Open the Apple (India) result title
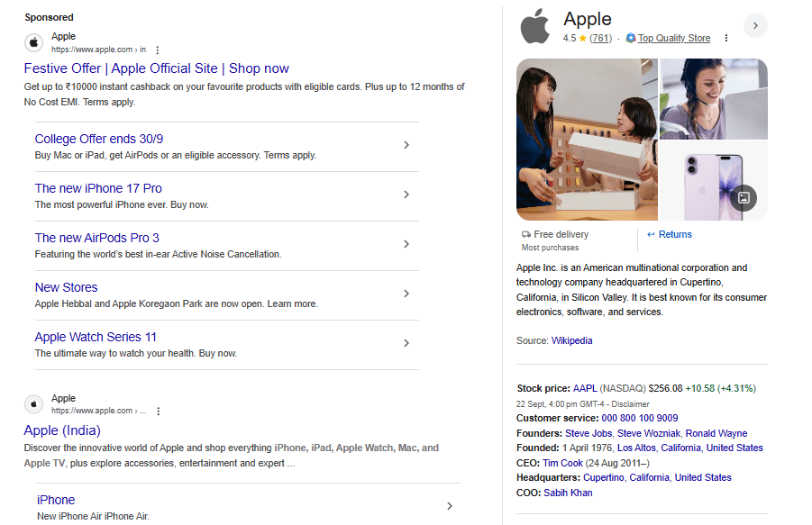 click(62, 430)
